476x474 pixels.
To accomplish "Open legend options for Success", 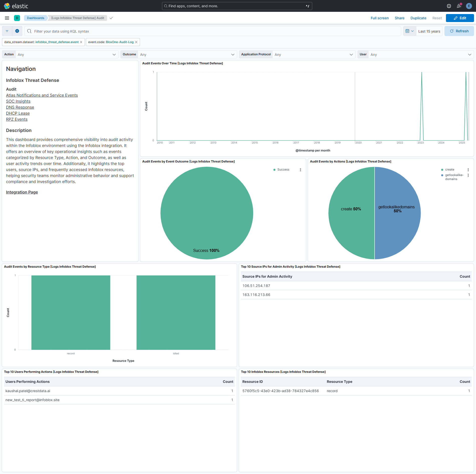I will (x=300, y=170).
